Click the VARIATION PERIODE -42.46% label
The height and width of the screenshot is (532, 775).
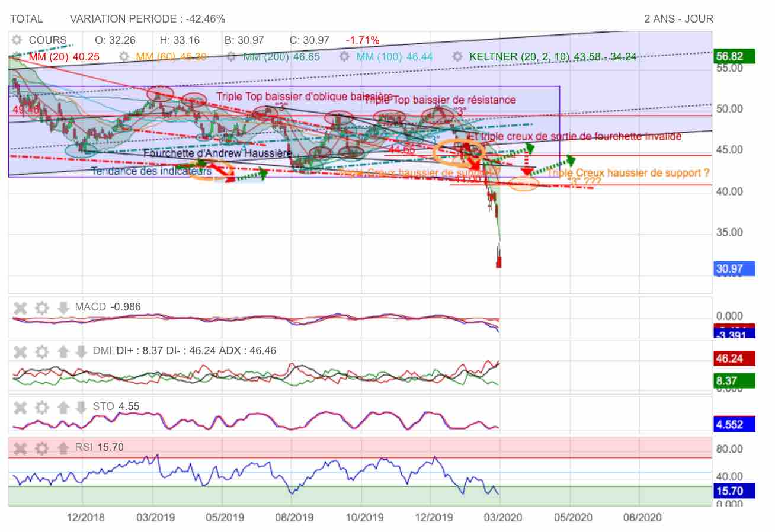(147, 19)
